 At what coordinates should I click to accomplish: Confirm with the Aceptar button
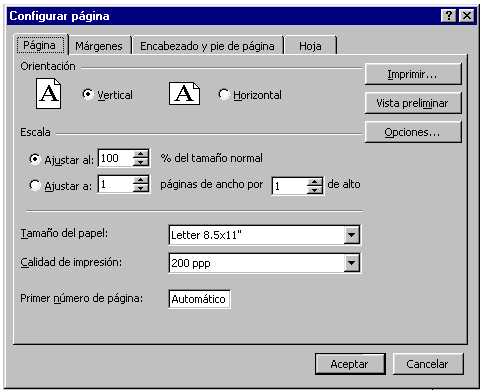[350, 364]
